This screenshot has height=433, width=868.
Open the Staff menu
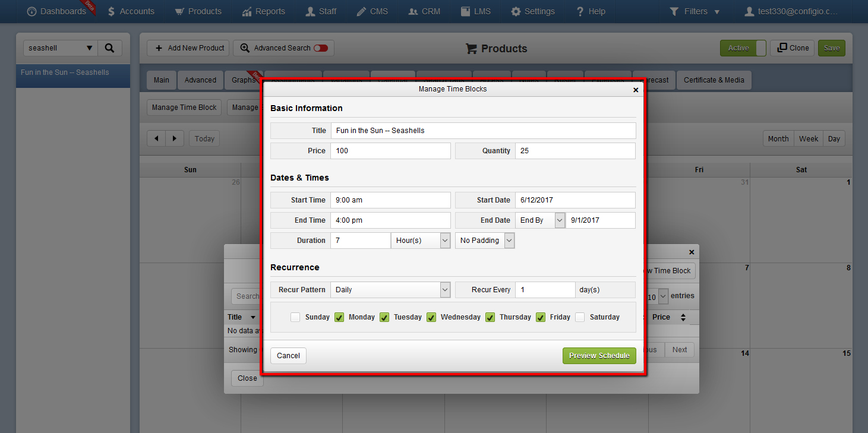pyautogui.click(x=321, y=11)
